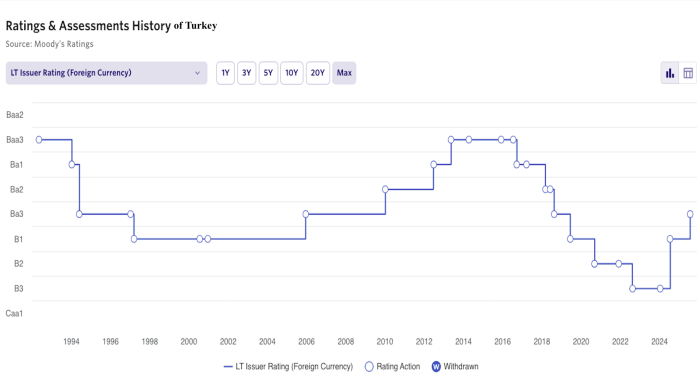The height and width of the screenshot is (392, 700).
Task: Click the 2010 Ba2 rating action marker
Action: tap(385, 189)
